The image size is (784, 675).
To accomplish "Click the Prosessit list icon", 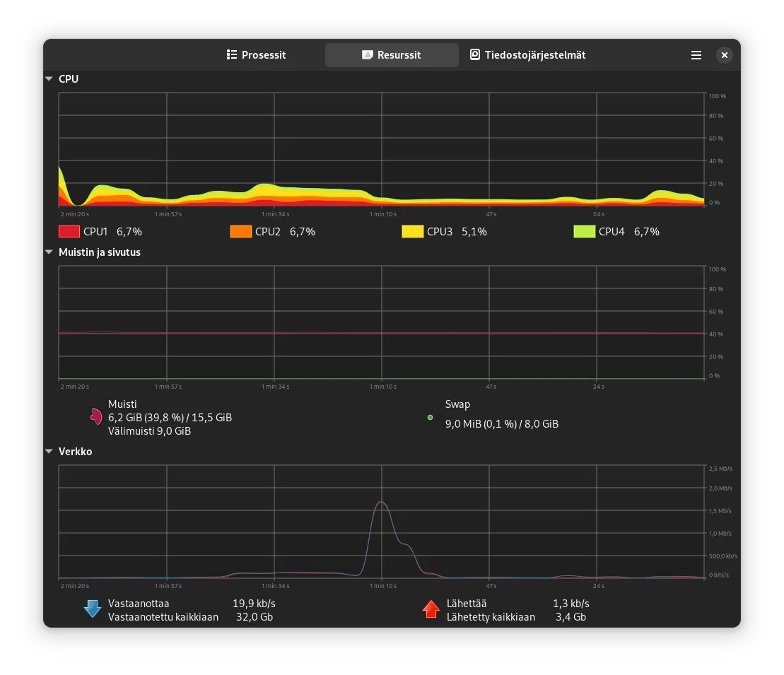I will [231, 55].
